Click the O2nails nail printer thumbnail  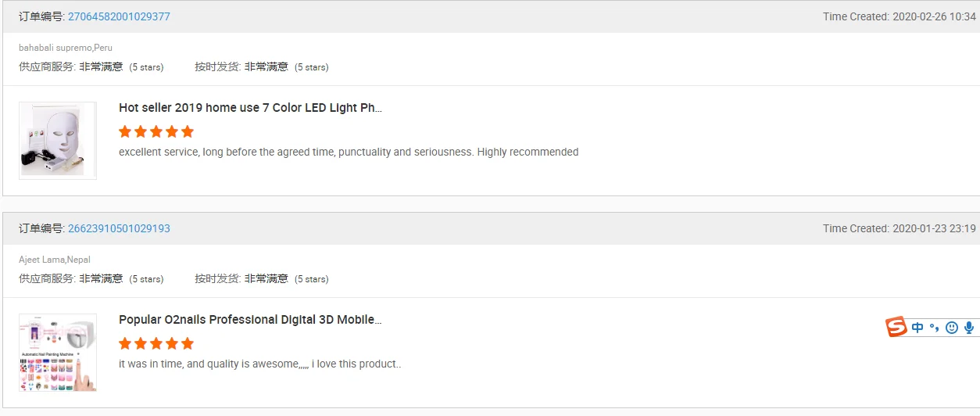58,353
